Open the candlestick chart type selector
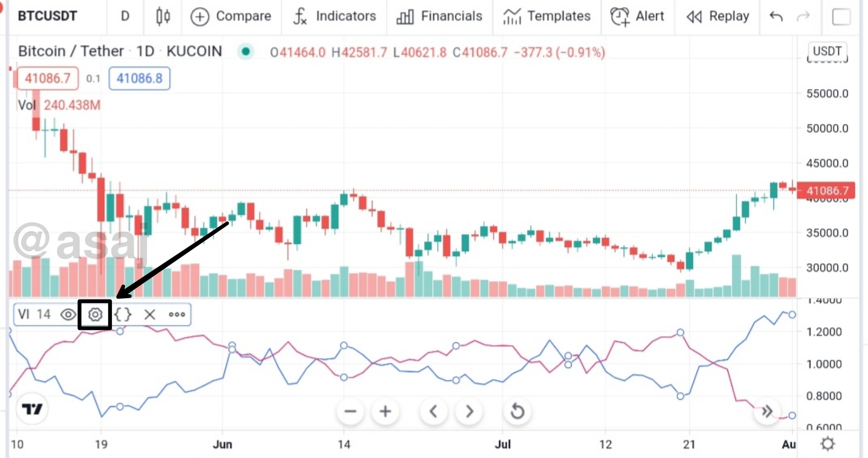Image resolution: width=868 pixels, height=458 pixels. [x=163, y=17]
